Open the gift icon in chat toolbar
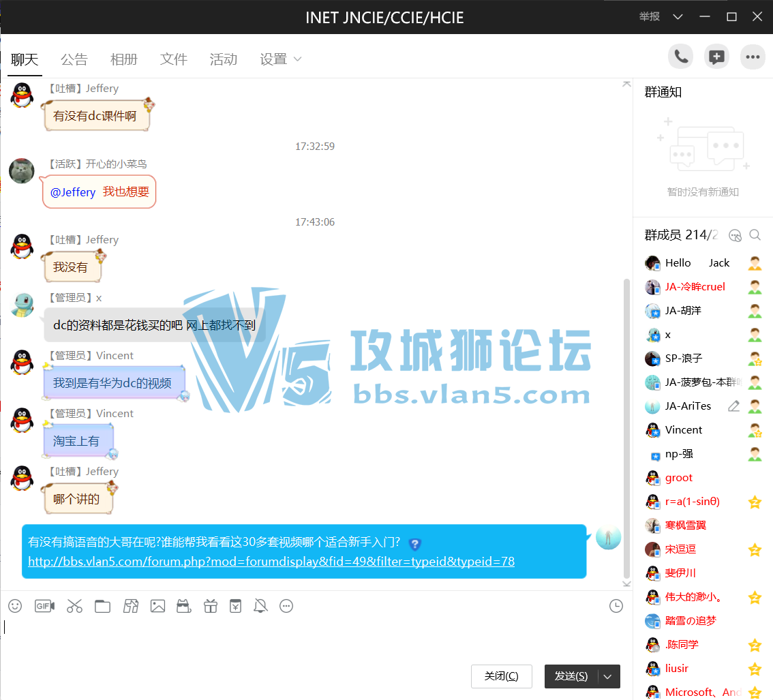Screen dimensions: 773x700 click(x=211, y=606)
